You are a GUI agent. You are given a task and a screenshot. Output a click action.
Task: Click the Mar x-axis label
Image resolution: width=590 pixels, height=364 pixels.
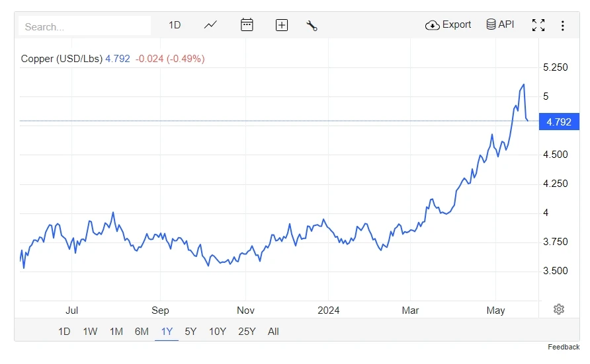(410, 310)
